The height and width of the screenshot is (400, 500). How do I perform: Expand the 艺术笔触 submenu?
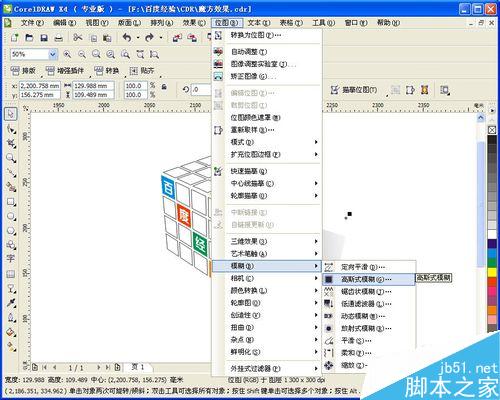(267, 253)
